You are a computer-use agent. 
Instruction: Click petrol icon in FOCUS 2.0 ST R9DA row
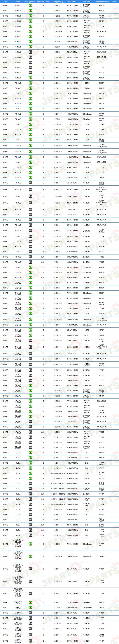[30, 178]
